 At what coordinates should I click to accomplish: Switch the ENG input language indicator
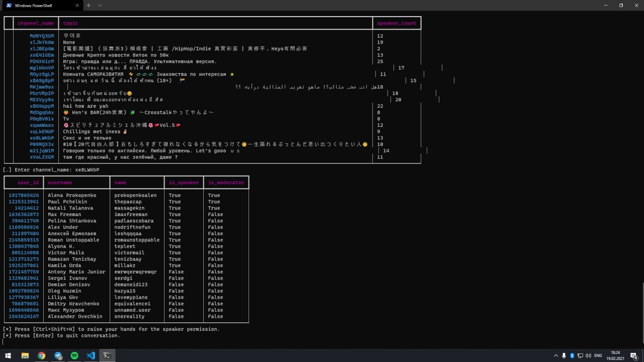coord(599,355)
